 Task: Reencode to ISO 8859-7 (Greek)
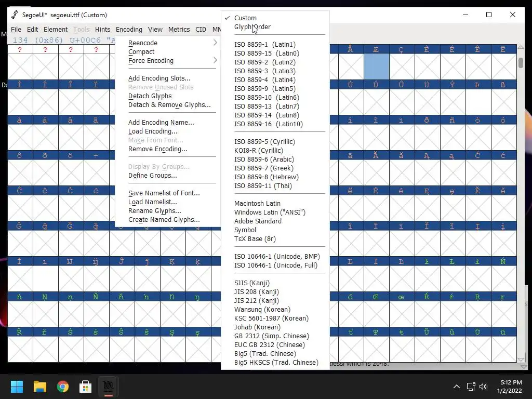pyautogui.click(x=263, y=168)
